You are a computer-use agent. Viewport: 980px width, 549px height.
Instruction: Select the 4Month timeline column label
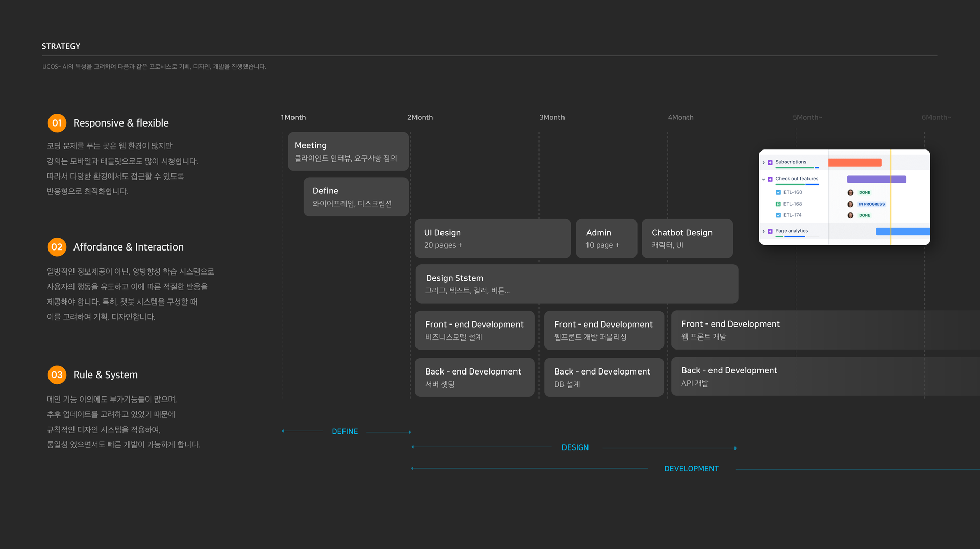[x=680, y=117]
